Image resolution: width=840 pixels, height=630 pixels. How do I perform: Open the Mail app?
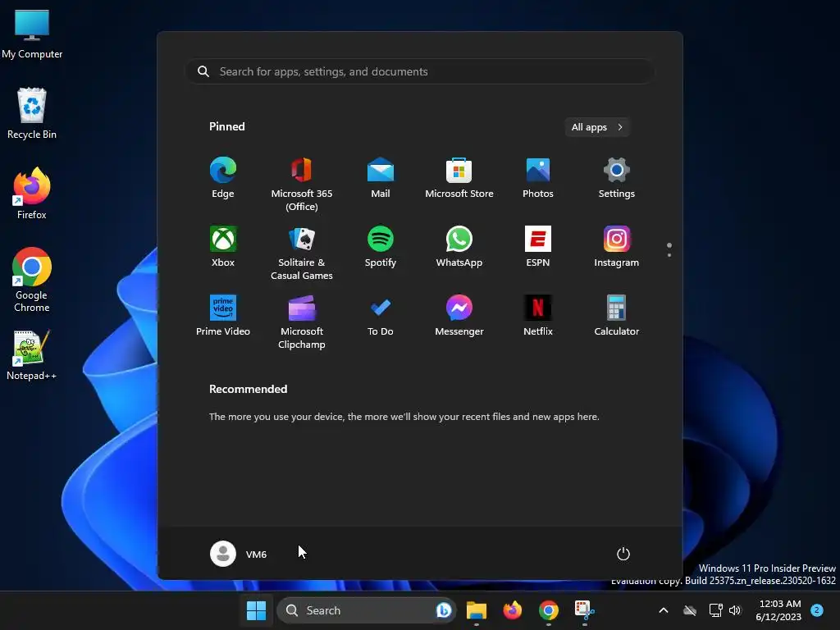coord(381,178)
